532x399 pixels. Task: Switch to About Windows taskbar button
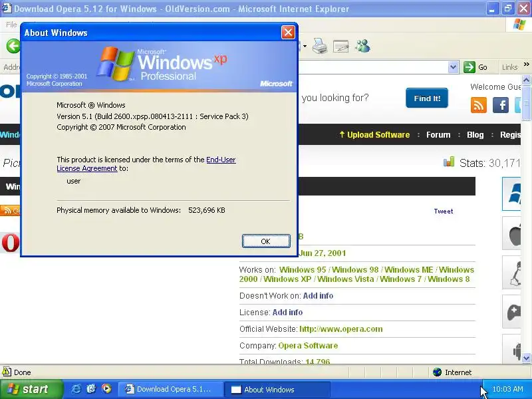click(x=277, y=390)
